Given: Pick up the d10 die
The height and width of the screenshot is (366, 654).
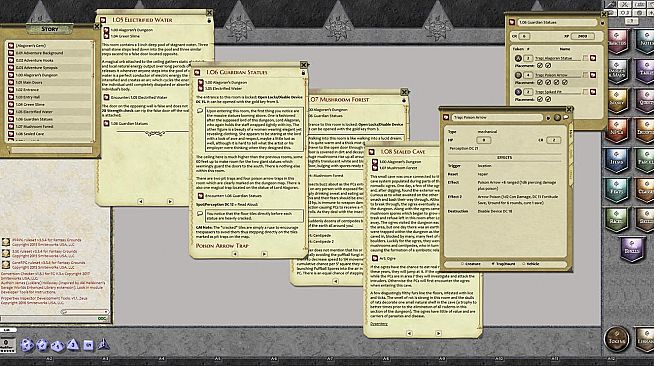Looking at the screenshot, I should 58,346.
